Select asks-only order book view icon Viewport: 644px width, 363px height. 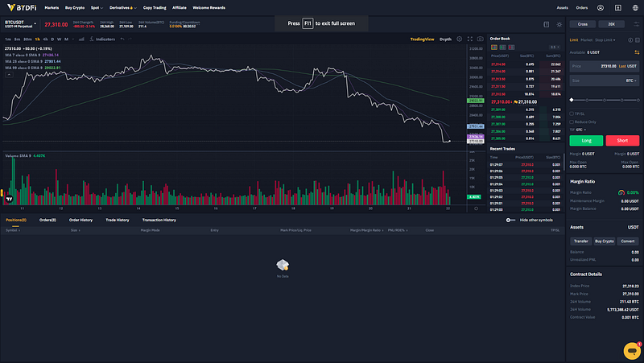click(511, 47)
